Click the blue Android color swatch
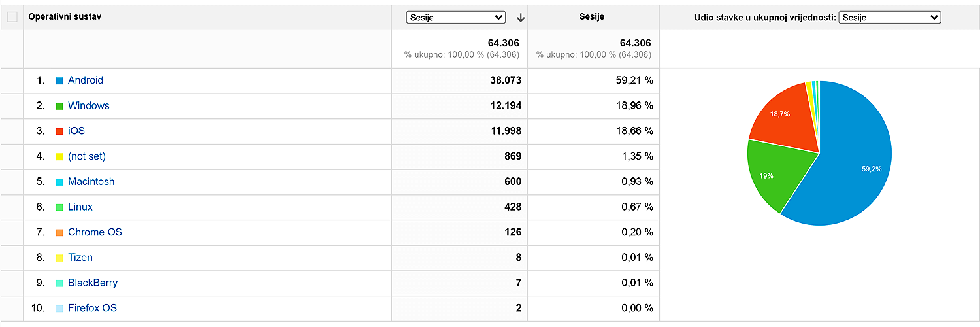The width and height of the screenshot is (980, 327). [x=59, y=80]
